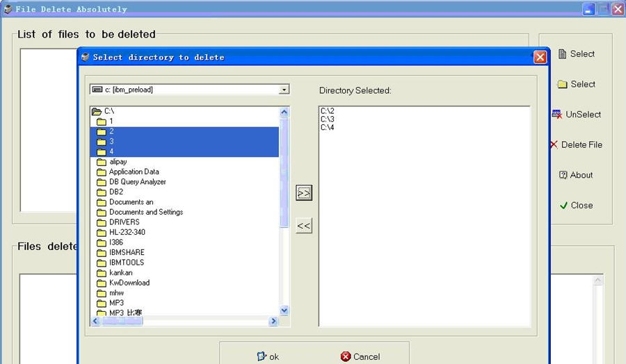Add selected folders with >> button
This screenshot has width=626, height=364.
point(304,193)
